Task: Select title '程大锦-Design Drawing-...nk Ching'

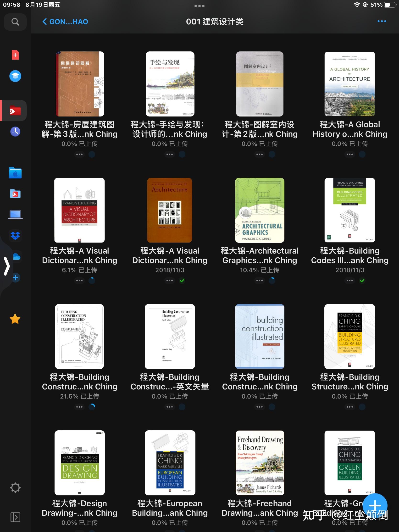Action: pos(79,508)
